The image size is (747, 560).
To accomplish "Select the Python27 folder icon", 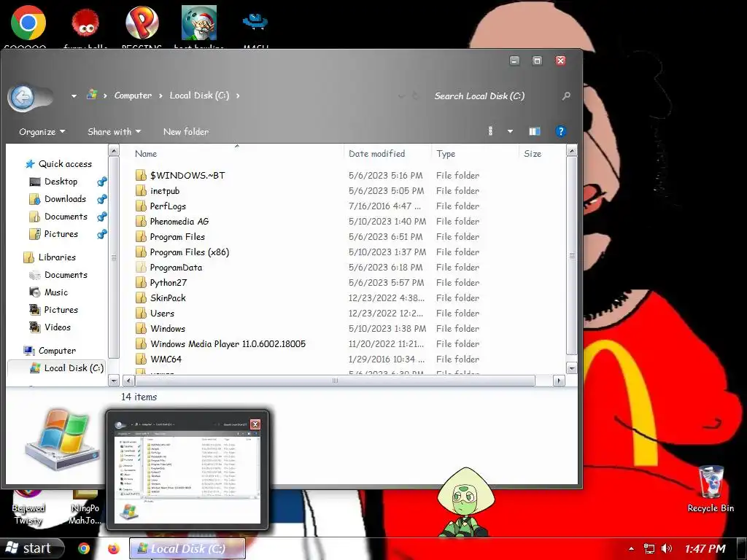I will (141, 282).
